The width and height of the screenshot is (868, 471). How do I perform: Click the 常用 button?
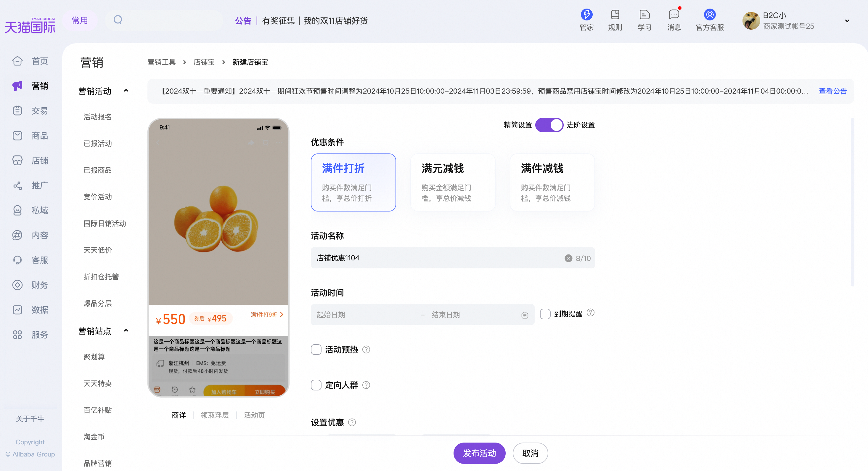(80, 20)
